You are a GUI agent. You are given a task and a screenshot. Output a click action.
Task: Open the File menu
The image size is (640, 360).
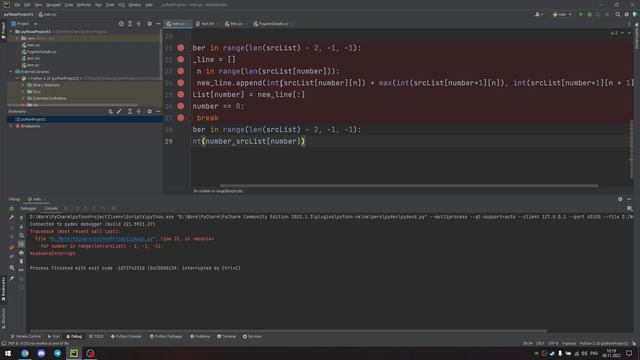17,4
